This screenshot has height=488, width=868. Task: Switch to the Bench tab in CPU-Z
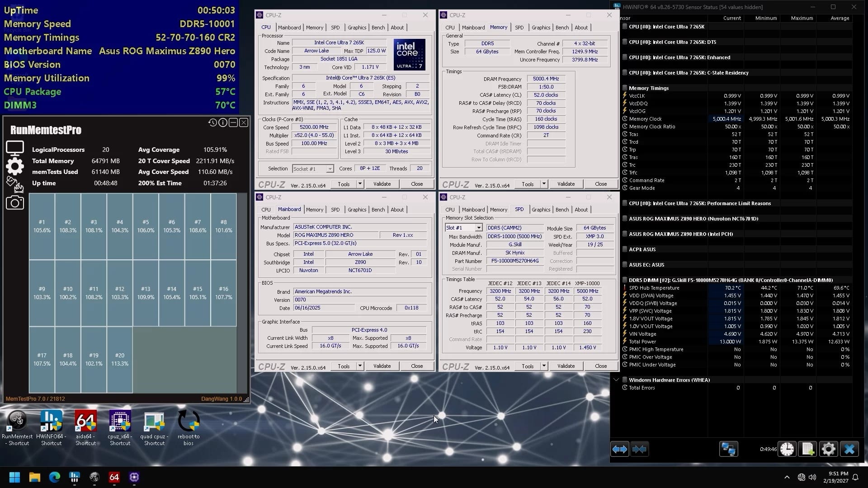click(x=378, y=28)
